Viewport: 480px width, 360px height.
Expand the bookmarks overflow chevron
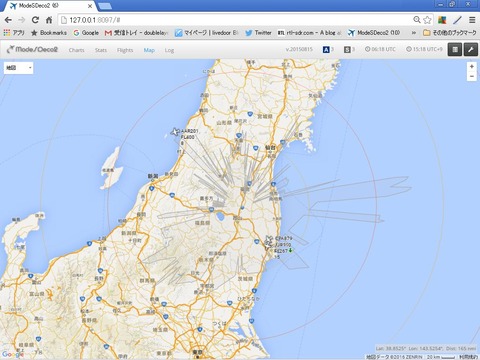(x=414, y=33)
